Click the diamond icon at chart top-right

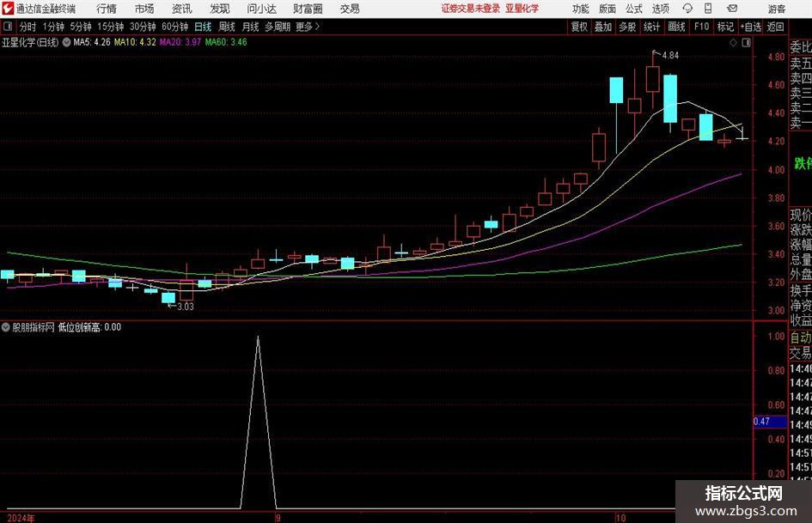point(733,43)
